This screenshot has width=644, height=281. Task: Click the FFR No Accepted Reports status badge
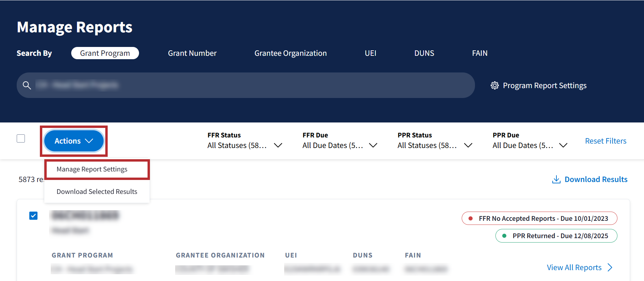coord(539,218)
